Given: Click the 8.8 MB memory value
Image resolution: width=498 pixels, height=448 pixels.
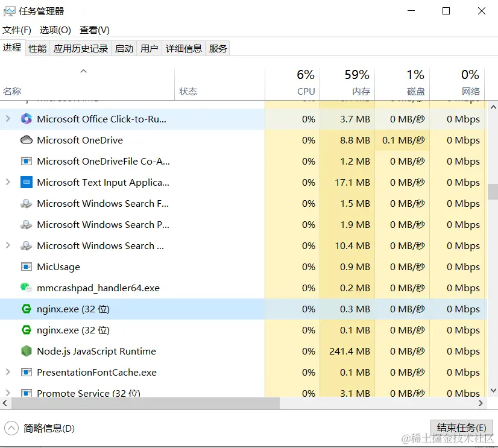Looking at the screenshot, I should [355, 140].
